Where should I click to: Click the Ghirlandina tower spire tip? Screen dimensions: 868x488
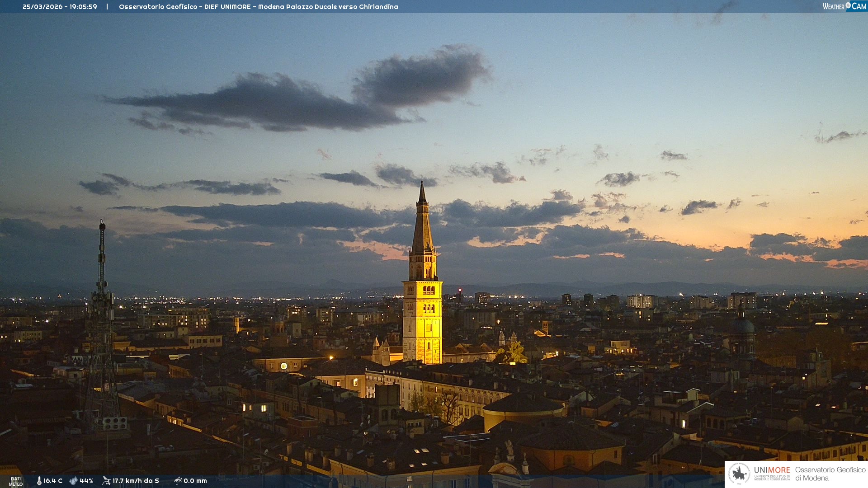[422, 183]
